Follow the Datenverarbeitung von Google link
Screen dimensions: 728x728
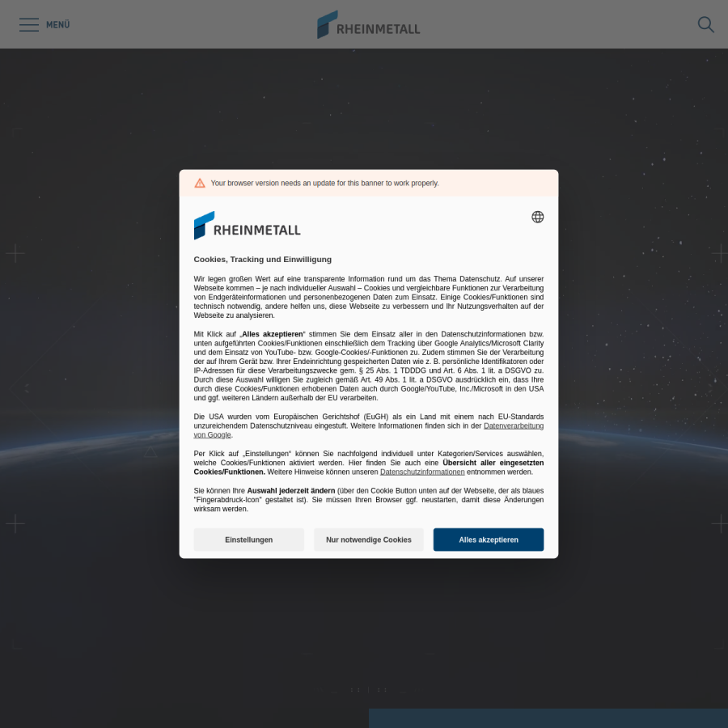pyautogui.click(x=514, y=425)
